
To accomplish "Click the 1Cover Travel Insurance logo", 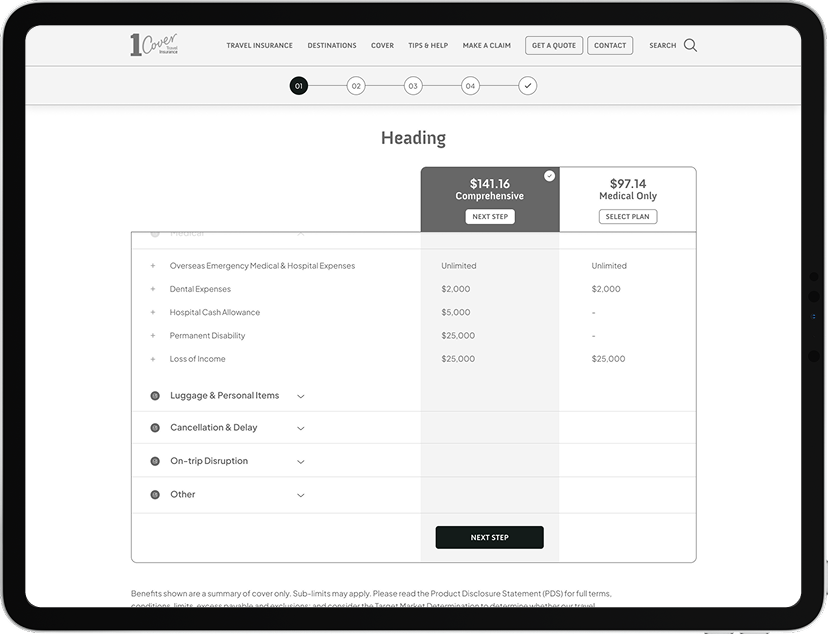I will [153, 45].
